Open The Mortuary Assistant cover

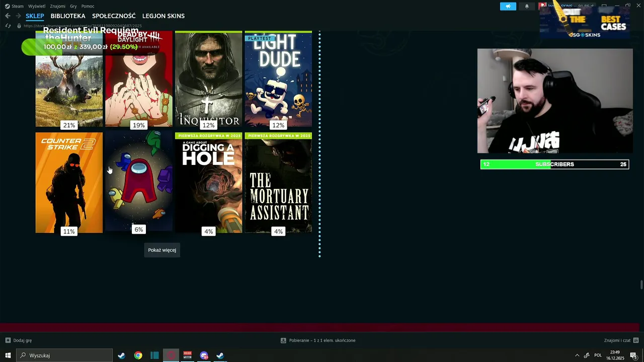click(278, 183)
